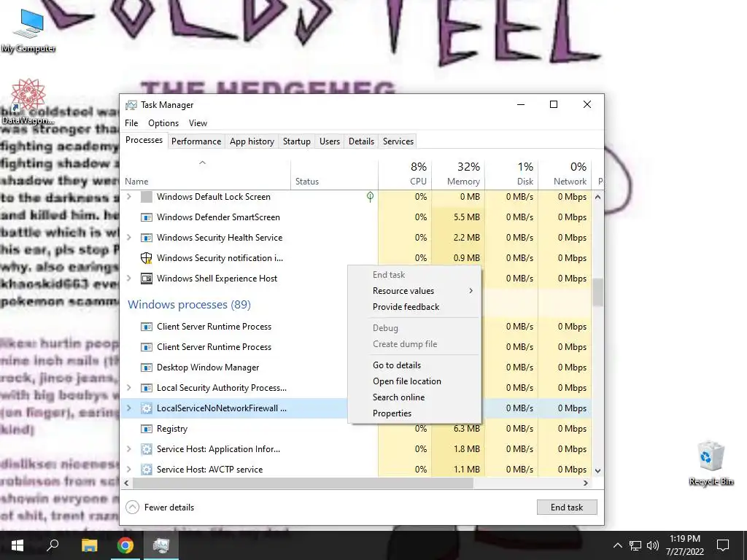Open DataWagon desktop shortcut icon
This screenshot has height=560, width=747.
click(x=28, y=101)
